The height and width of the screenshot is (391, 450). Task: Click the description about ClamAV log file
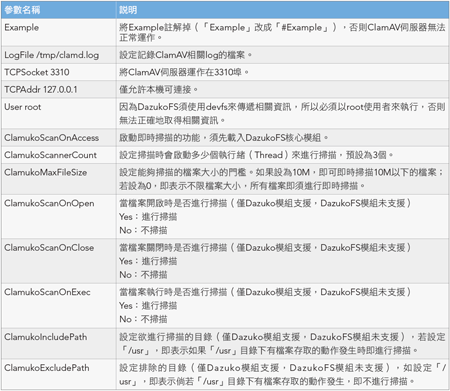186,55
